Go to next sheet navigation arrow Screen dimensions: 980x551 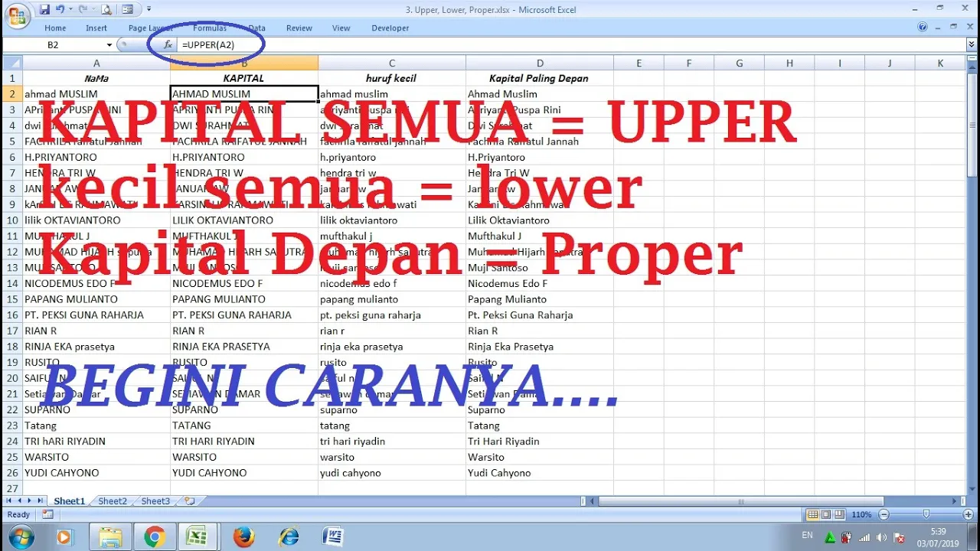(30, 501)
